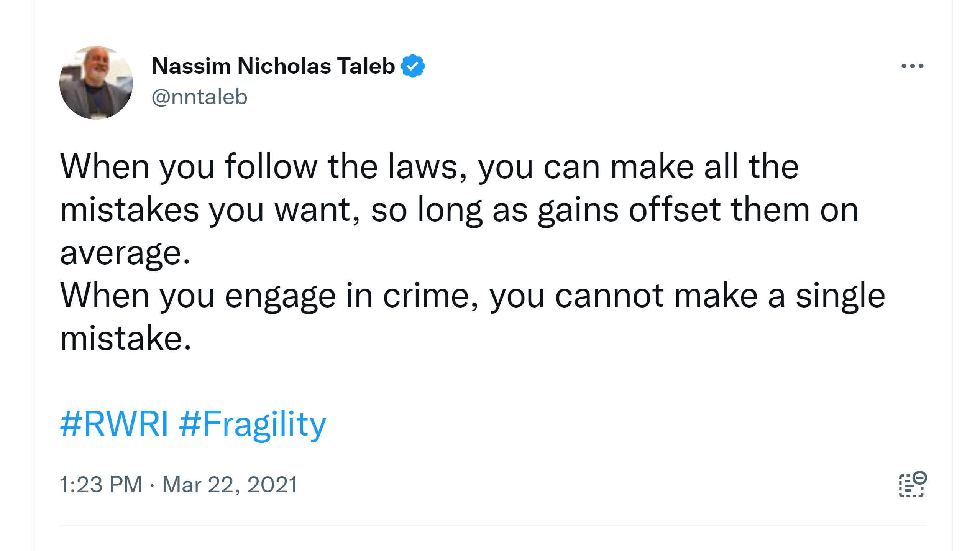The width and height of the screenshot is (980, 551).
Task: Follow the #Fragility hashtag link
Action: click(253, 424)
